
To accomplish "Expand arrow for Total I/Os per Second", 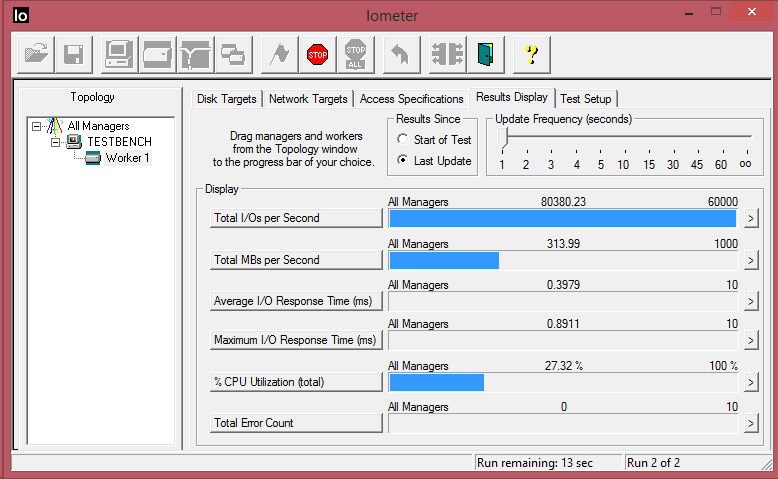I will click(x=751, y=218).
